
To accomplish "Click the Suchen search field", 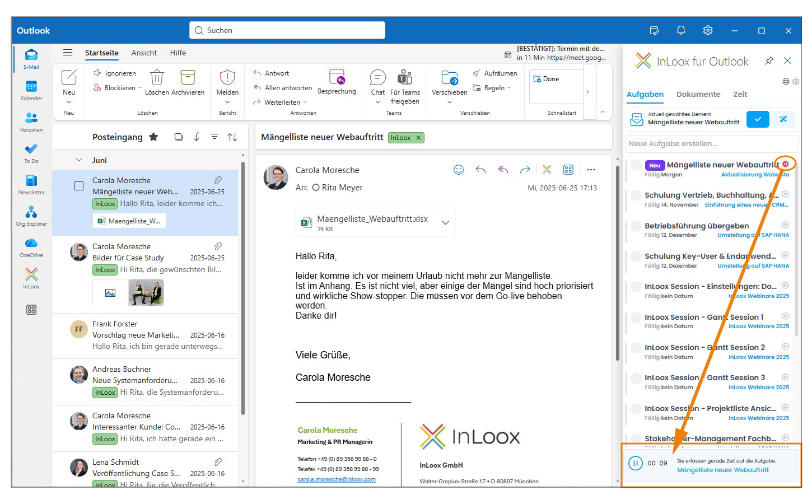I will point(287,30).
